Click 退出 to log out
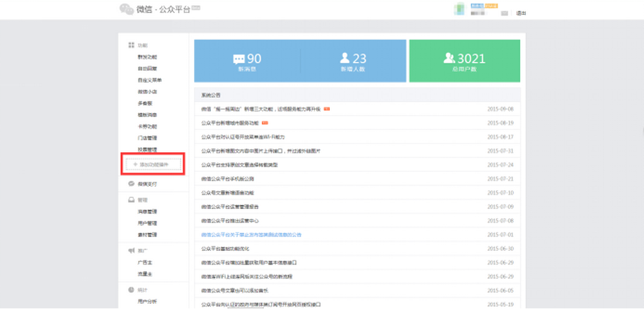Image resolution: width=644 pixels, height=309 pixels. tap(521, 13)
